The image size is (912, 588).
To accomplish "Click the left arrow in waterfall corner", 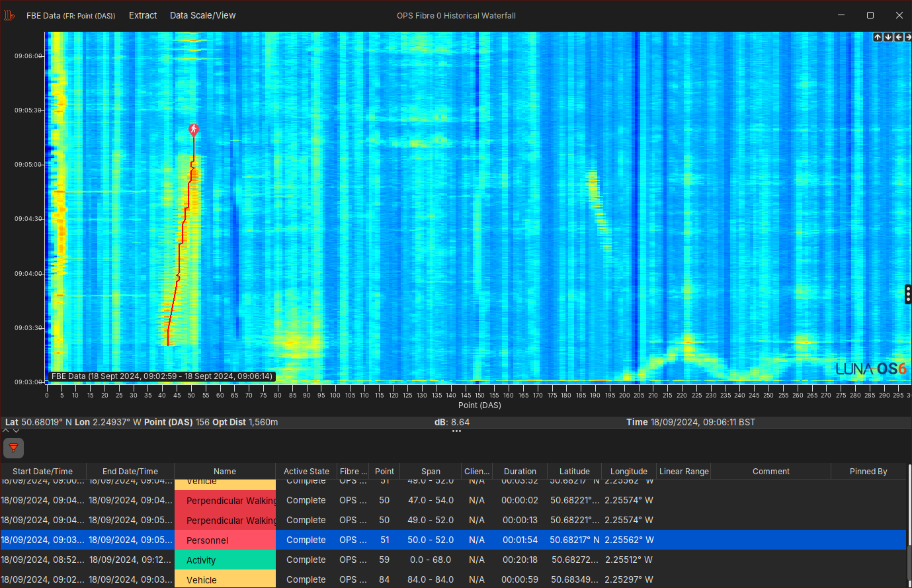I will click(x=898, y=37).
